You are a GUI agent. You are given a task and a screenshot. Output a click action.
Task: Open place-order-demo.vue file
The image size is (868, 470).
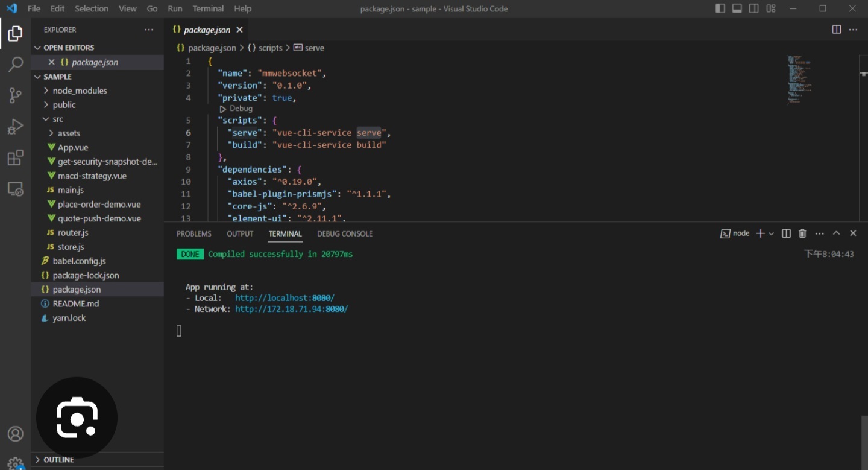click(97, 204)
